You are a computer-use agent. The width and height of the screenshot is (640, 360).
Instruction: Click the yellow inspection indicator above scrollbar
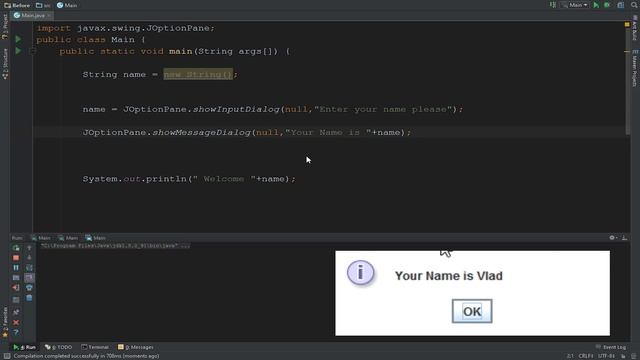627,24
